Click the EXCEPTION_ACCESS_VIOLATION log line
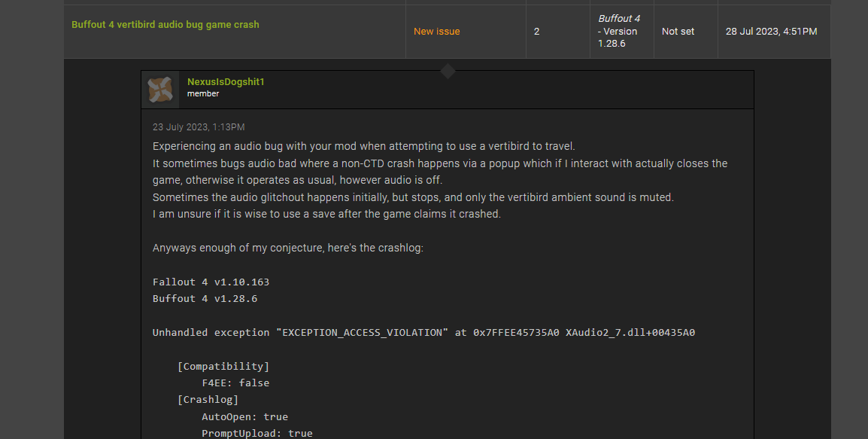The width and height of the screenshot is (868, 439). pos(423,332)
